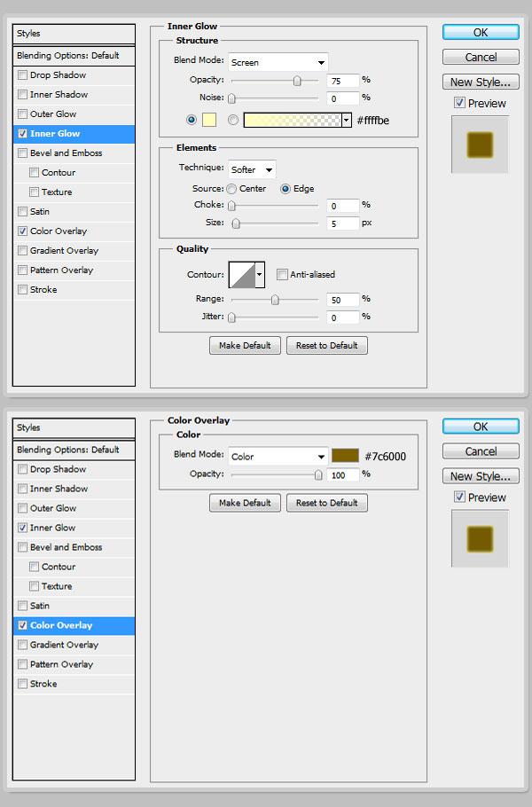
Task: Click Jitter slider handle
Action: tap(231, 317)
